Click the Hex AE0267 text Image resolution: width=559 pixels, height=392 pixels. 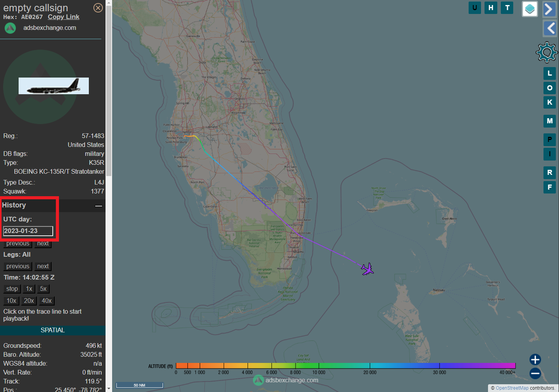click(x=23, y=17)
